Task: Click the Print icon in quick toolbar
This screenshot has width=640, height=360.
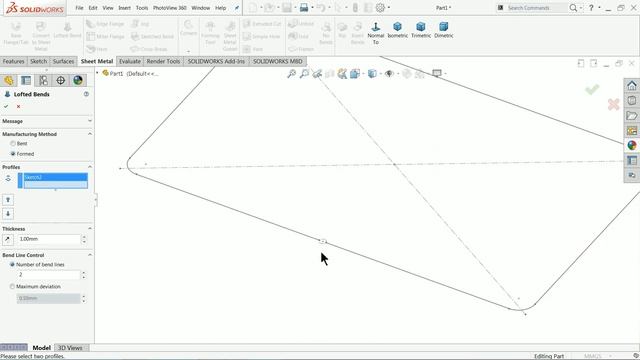Action: [304, 8]
